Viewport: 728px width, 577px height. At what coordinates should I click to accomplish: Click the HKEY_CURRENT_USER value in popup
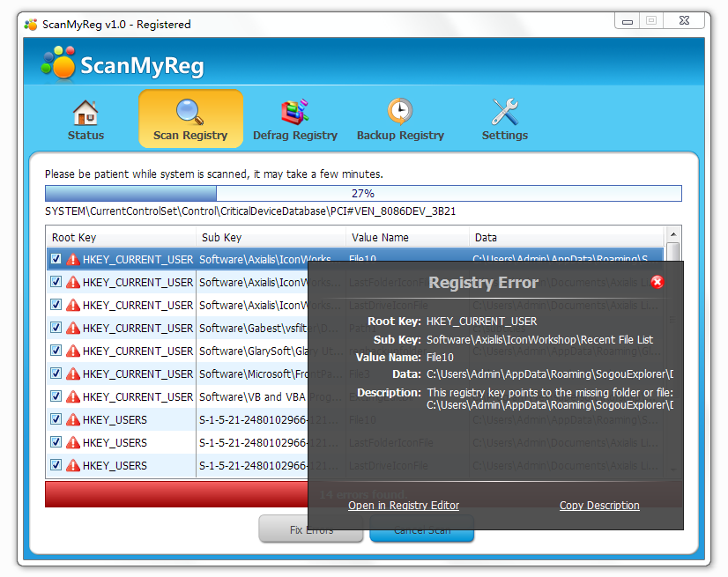(x=481, y=322)
